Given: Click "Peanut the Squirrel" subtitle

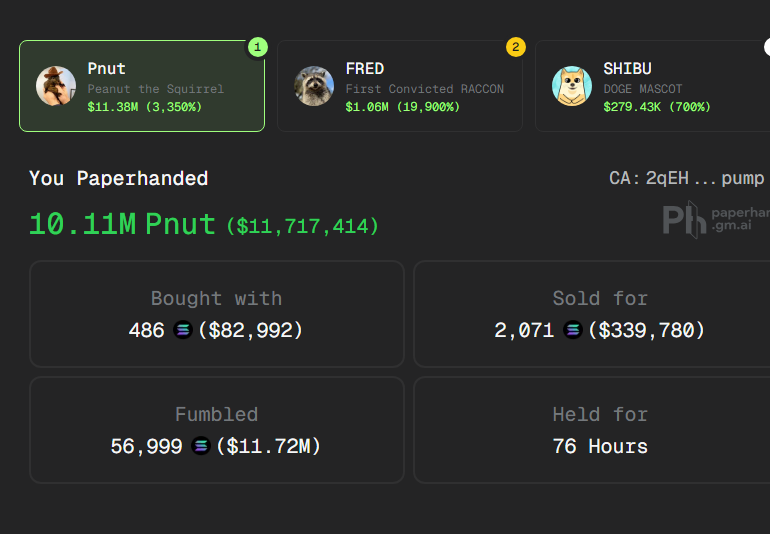Looking at the screenshot, I should 156,89.
